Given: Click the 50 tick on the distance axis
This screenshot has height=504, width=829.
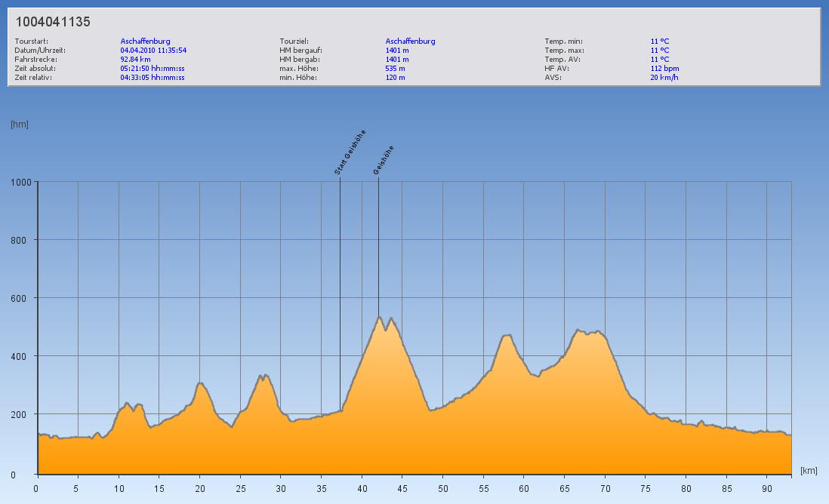Looking at the screenshot, I should coord(442,488).
